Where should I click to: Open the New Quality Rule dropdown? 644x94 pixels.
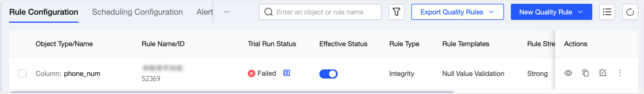tap(551, 12)
